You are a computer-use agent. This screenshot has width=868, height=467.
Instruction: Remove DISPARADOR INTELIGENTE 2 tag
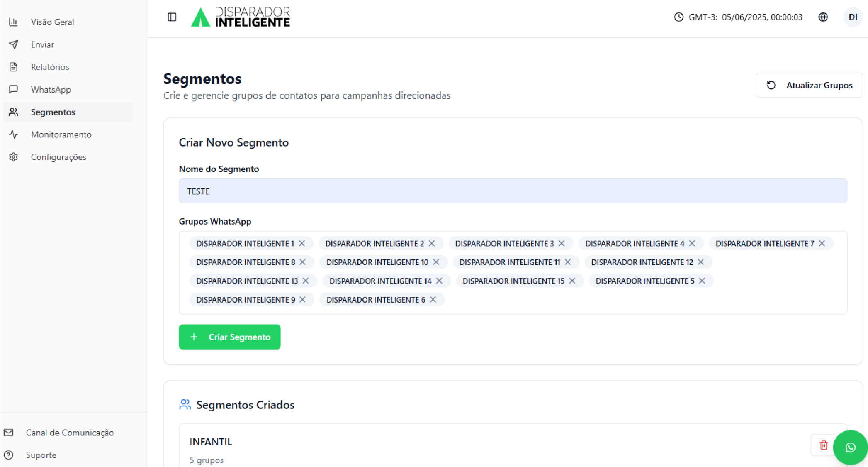pos(432,243)
